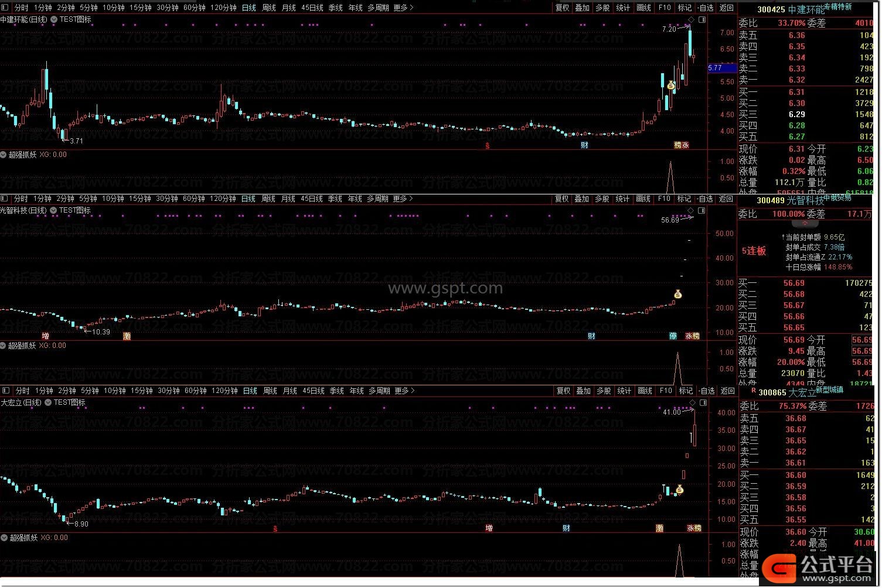This screenshot has height=588, width=882.
Task: Click 标记 button in the bottom chart toolbar
Action: [x=686, y=391]
